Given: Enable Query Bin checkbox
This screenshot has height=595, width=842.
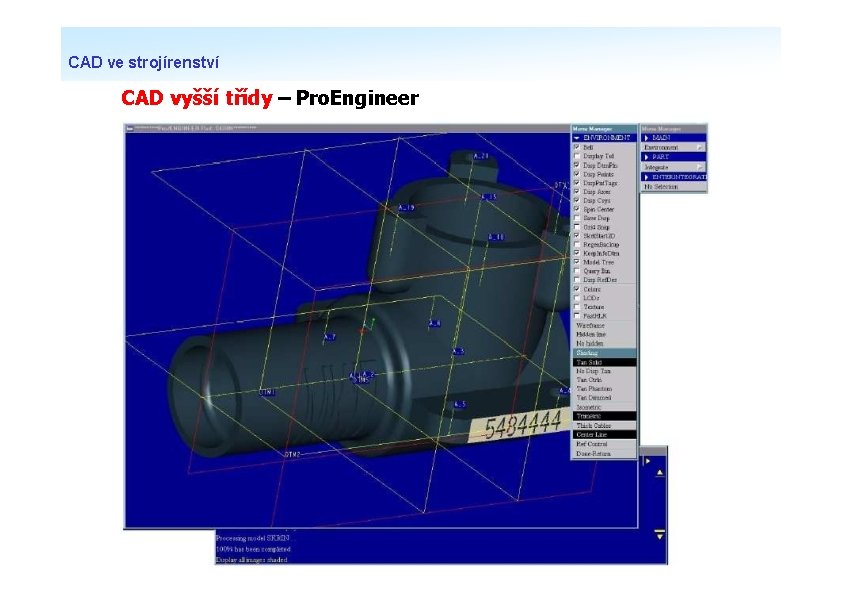Looking at the screenshot, I should tap(577, 271).
